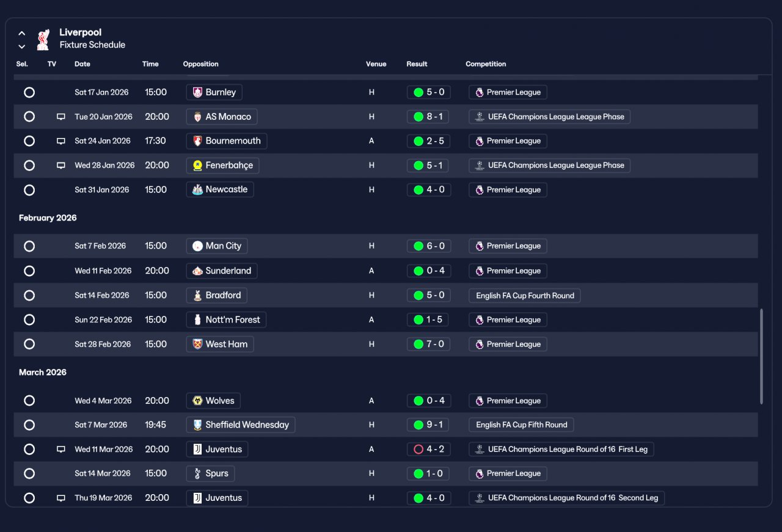Select the Sheffield Wednesday fixture radio button
This screenshot has height=532, width=782.
pos(29,425)
